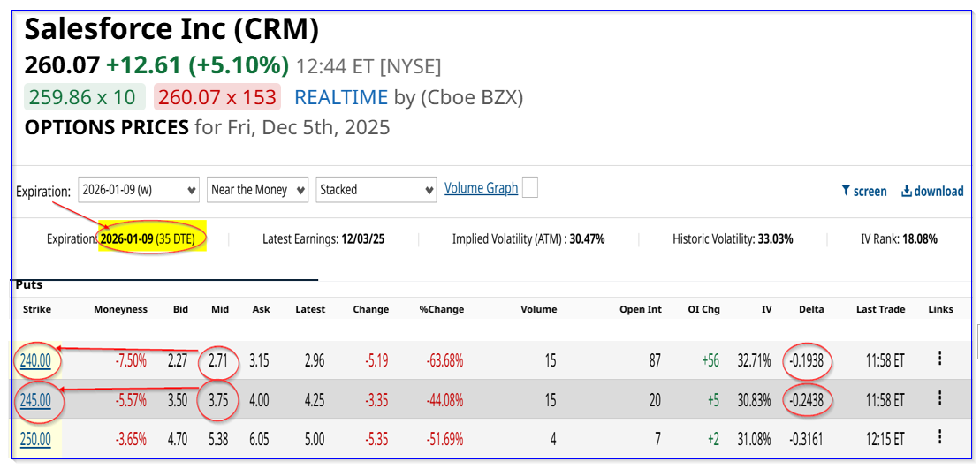Open the Expiration date dropdown
980x469 pixels.
click(x=138, y=190)
